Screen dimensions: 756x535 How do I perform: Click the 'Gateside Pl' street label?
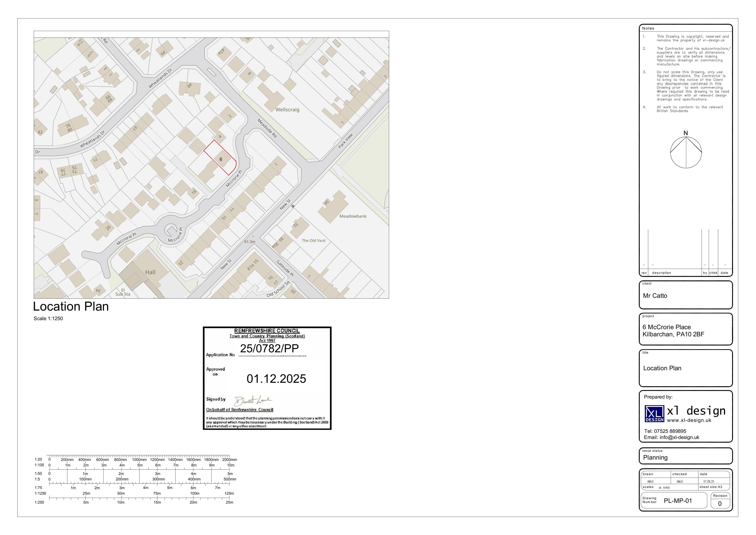tap(285, 269)
